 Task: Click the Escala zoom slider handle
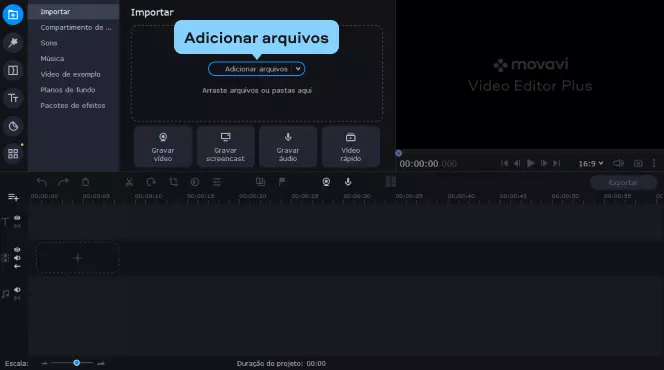pyautogui.click(x=77, y=363)
